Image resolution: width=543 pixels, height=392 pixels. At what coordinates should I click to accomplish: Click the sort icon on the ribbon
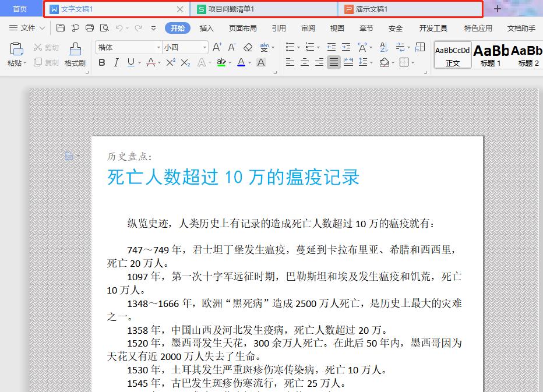(x=383, y=48)
